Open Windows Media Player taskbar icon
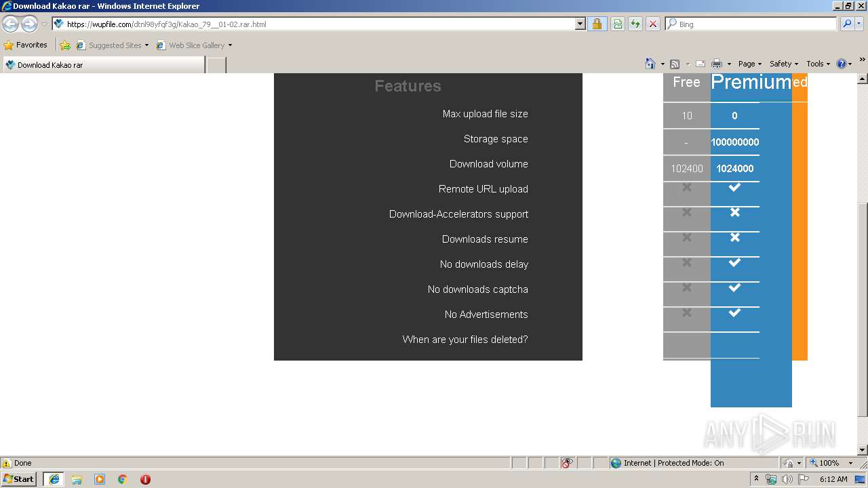This screenshot has height=488, width=868. point(100,479)
